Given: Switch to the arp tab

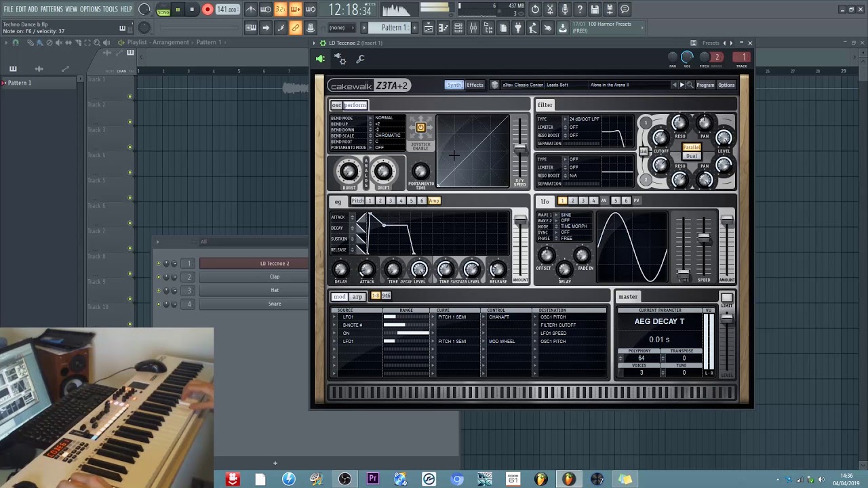Looking at the screenshot, I should pos(357,296).
